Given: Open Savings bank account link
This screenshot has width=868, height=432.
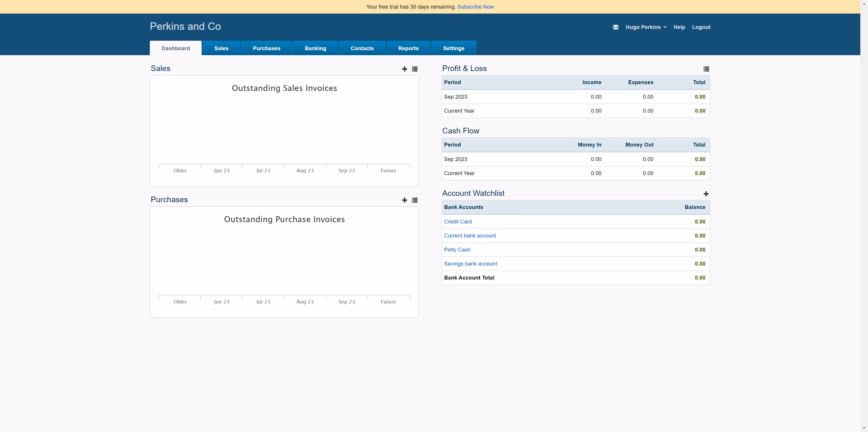Looking at the screenshot, I should point(470,264).
